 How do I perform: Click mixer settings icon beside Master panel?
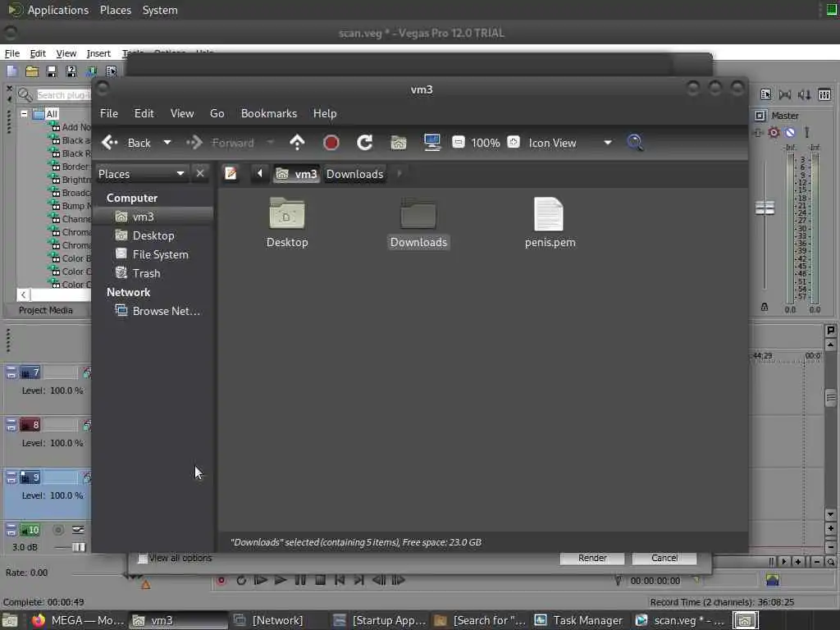click(824, 95)
